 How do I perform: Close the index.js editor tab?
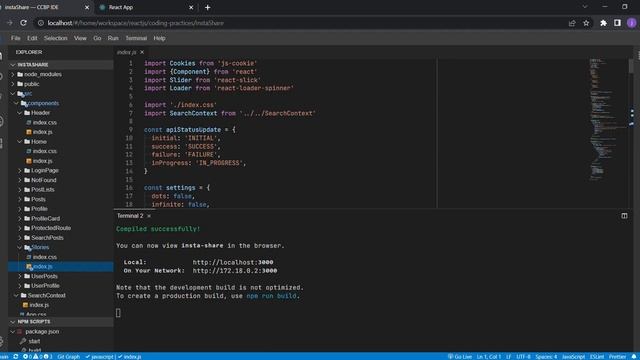coord(142,52)
